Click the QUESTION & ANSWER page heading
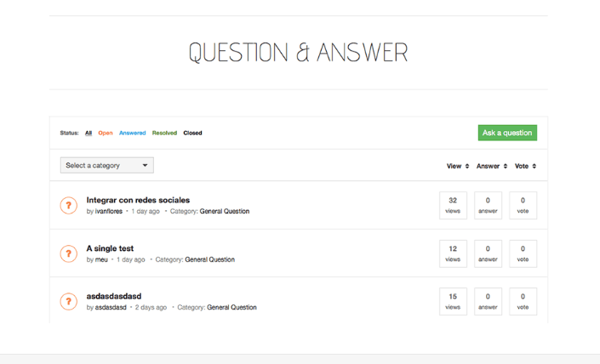The image size is (600, 364). pyautogui.click(x=299, y=53)
